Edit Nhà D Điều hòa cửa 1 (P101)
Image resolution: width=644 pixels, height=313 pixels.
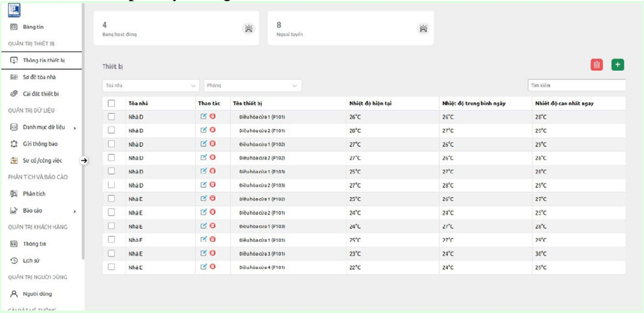[x=203, y=116]
